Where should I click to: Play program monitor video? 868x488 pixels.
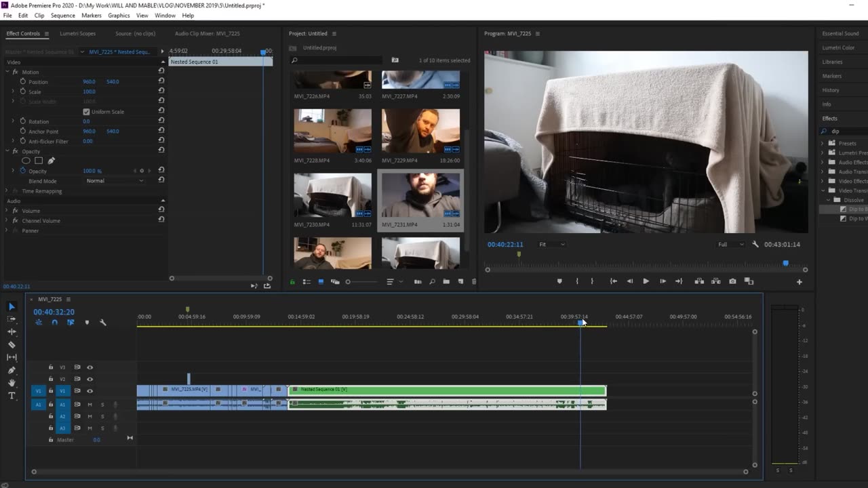[646, 281]
